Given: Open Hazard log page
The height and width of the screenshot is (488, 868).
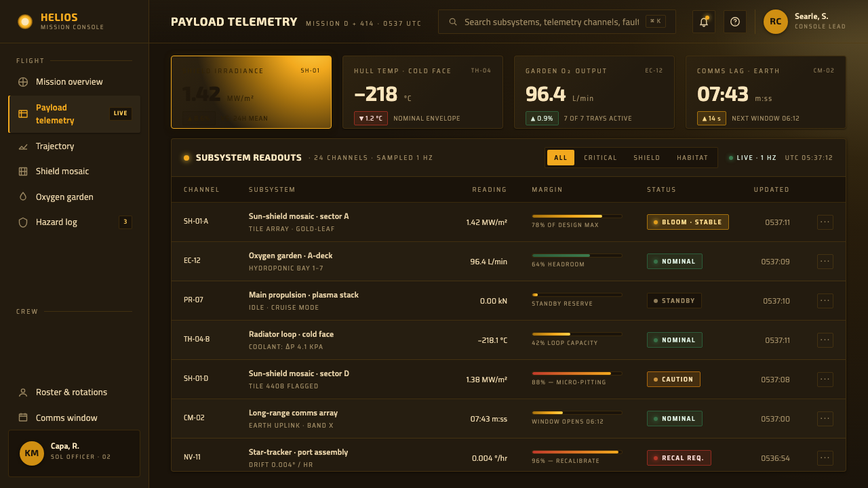Looking at the screenshot, I should tap(75, 222).
